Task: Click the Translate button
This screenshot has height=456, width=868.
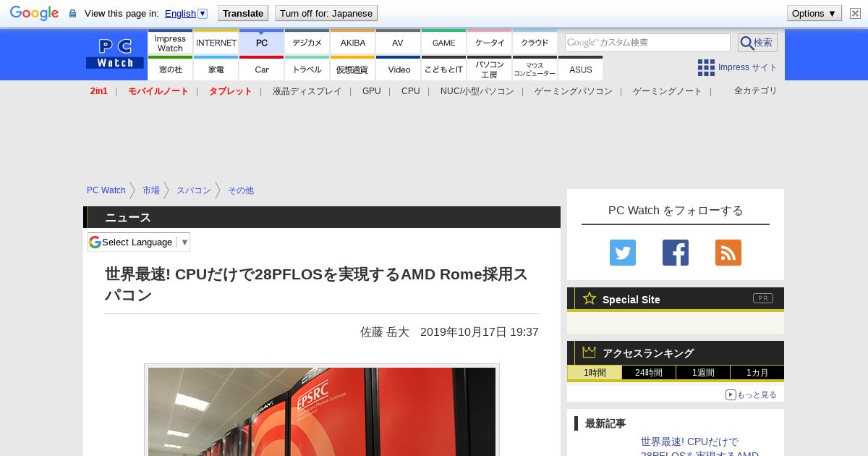Action: pyautogui.click(x=243, y=13)
